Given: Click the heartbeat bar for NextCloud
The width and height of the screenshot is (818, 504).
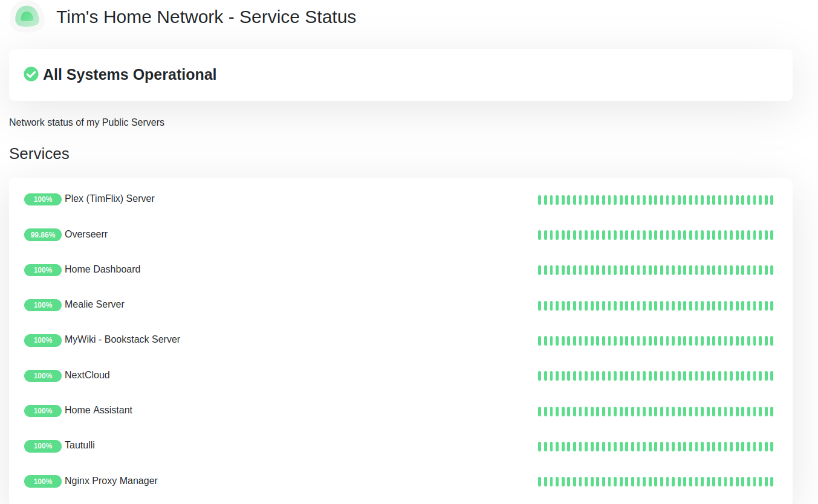Looking at the screenshot, I should (x=655, y=376).
